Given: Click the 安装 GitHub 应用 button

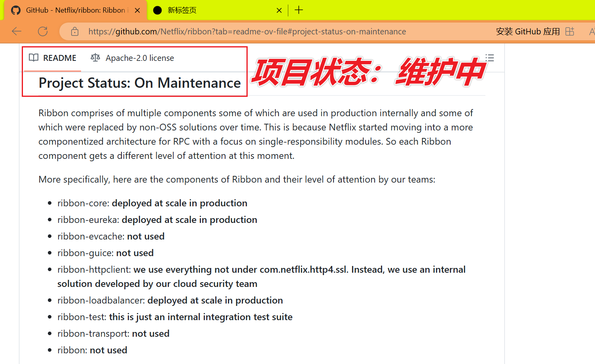Looking at the screenshot, I should coord(528,32).
